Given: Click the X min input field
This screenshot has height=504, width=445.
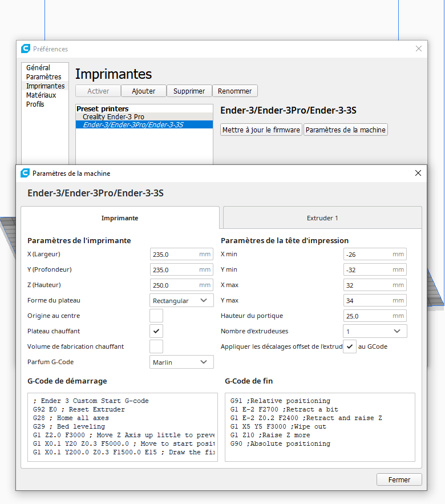Looking at the screenshot, I should point(375,254).
